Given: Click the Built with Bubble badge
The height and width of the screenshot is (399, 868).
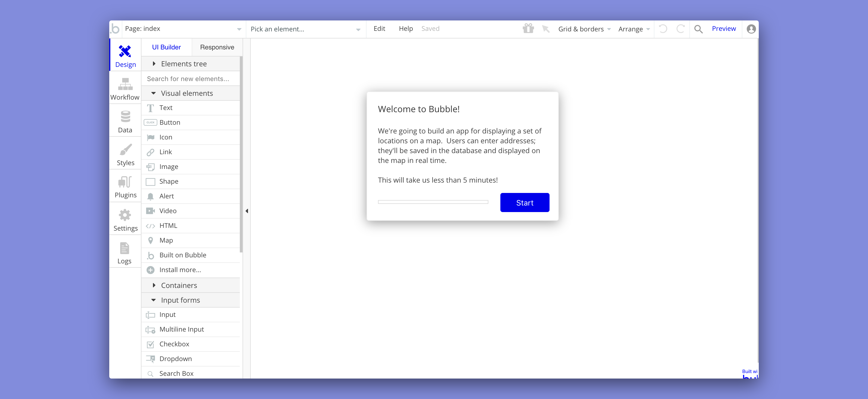Looking at the screenshot, I should click(x=750, y=374).
